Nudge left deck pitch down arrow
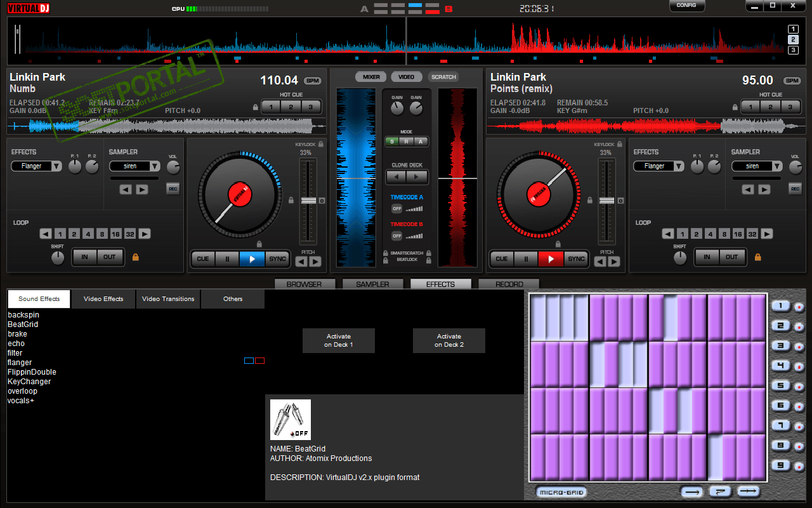 [x=301, y=262]
